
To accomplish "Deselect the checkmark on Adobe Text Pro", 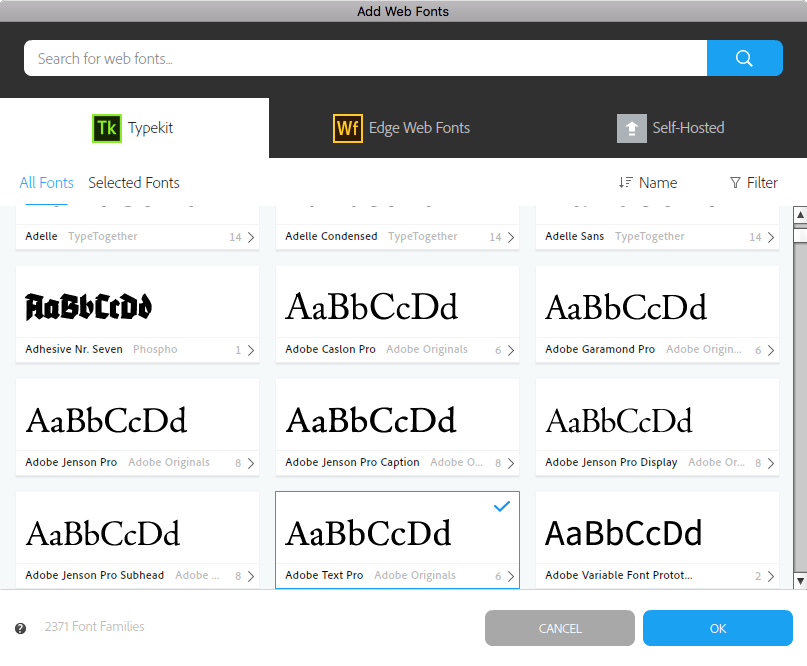I will 501,506.
